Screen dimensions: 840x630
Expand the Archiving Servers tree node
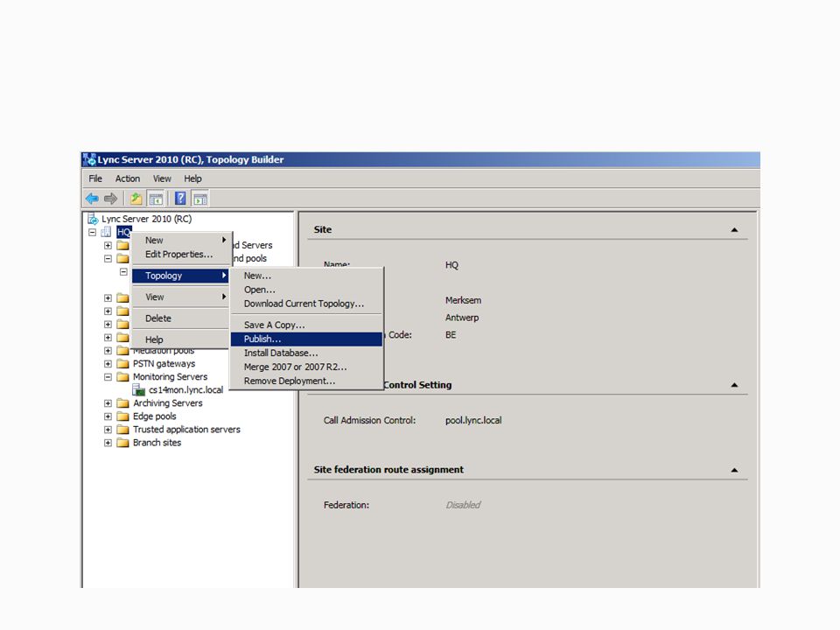[108, 403]
